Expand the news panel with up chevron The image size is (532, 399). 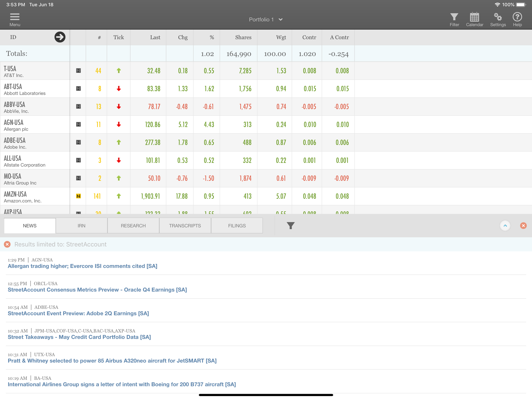(x=505, y=225)
